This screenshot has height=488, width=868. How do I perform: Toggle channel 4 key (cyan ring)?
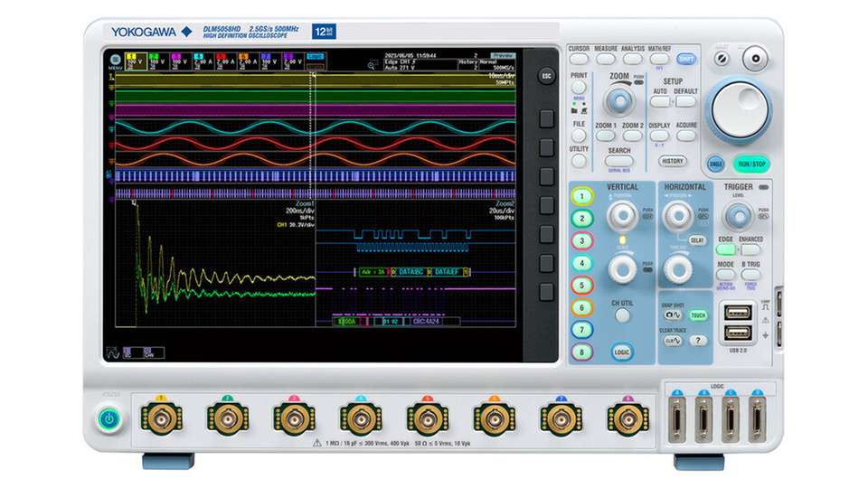pyautogui.click(x=581, y=263)
